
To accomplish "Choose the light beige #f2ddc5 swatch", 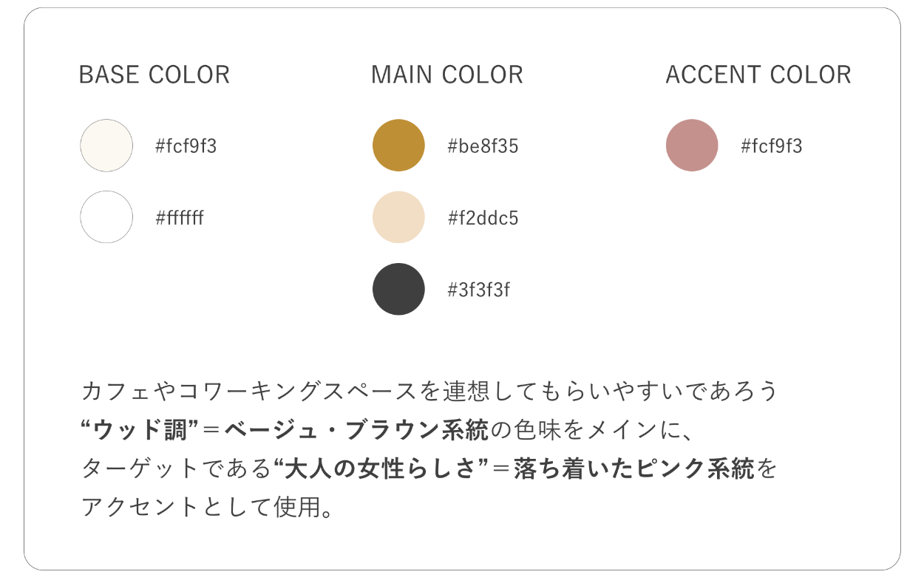I will [x=398, y=217].
